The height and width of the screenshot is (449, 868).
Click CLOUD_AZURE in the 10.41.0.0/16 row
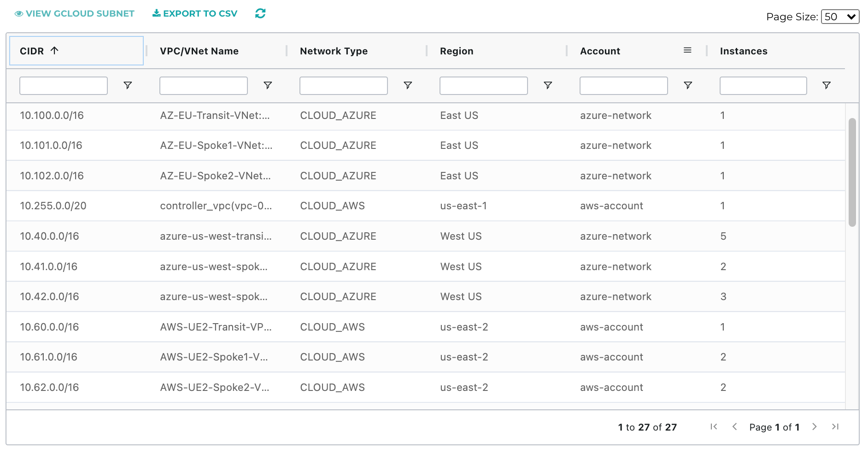point(338,266)
